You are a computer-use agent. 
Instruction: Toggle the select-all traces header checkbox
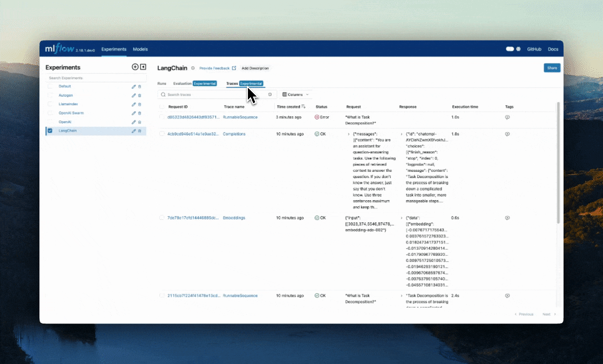pyautogui.click(x=162, y=107)
